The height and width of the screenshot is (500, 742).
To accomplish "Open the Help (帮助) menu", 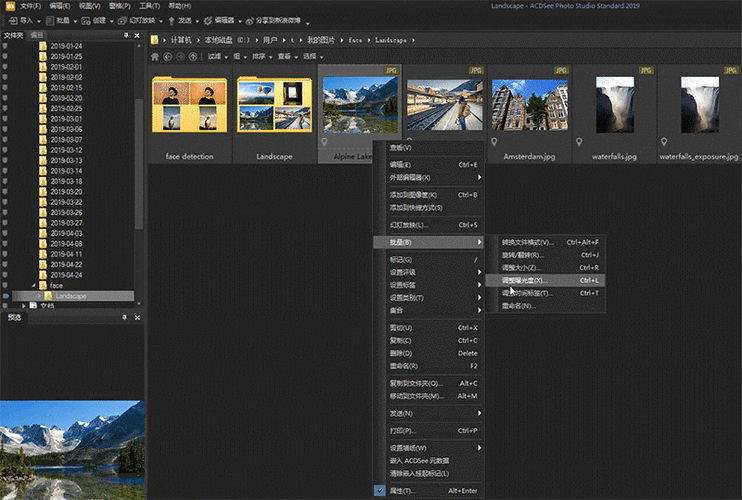I will (180, 6).
